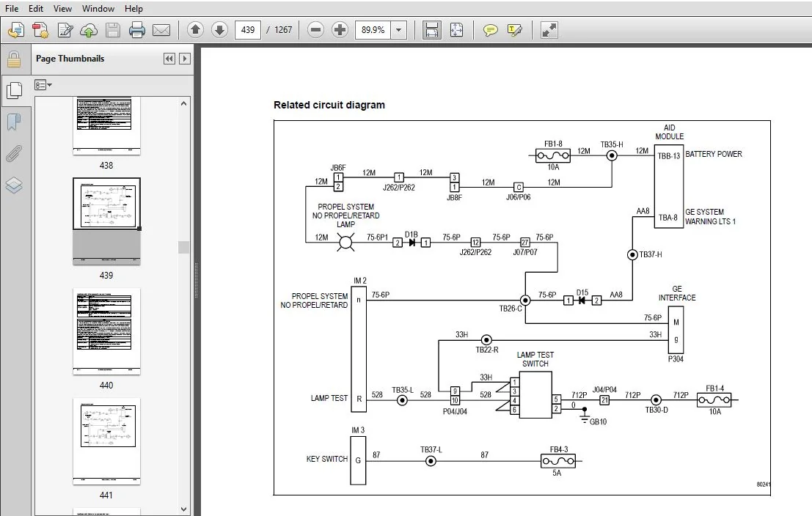Click the "Page Thumbnails" panel title
Screen dimensions: 812x516
click(x=70, y=59)
